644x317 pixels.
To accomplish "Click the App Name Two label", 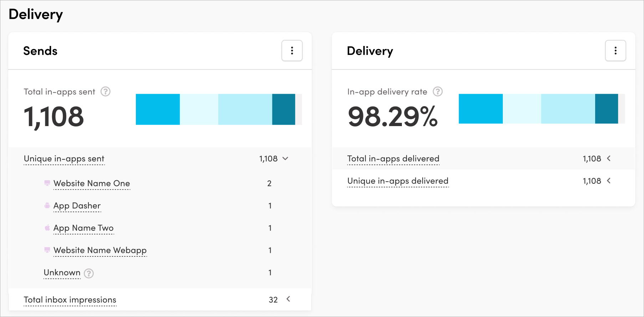I will coord(83,228).
